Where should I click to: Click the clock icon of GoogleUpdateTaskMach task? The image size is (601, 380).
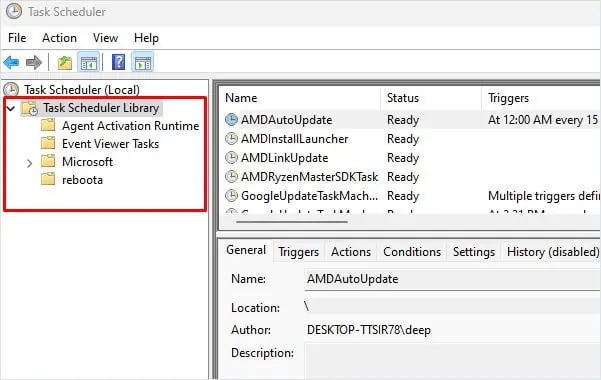[x=231, y=196]
